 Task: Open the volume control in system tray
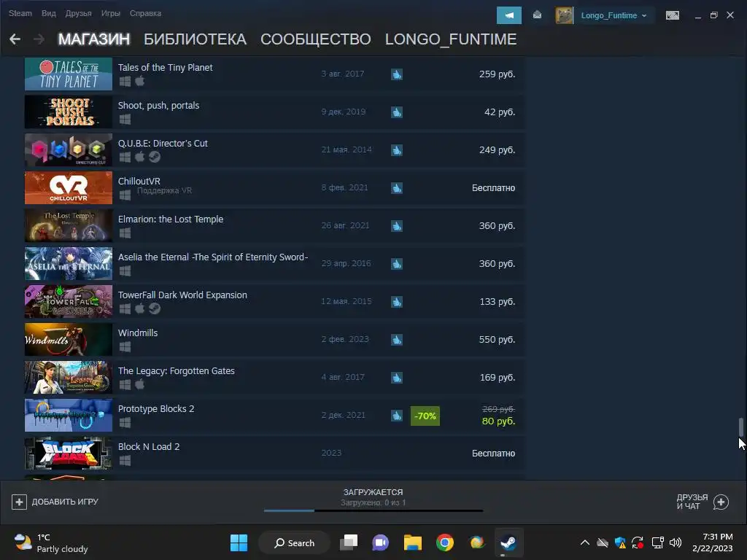pos(676,542)
